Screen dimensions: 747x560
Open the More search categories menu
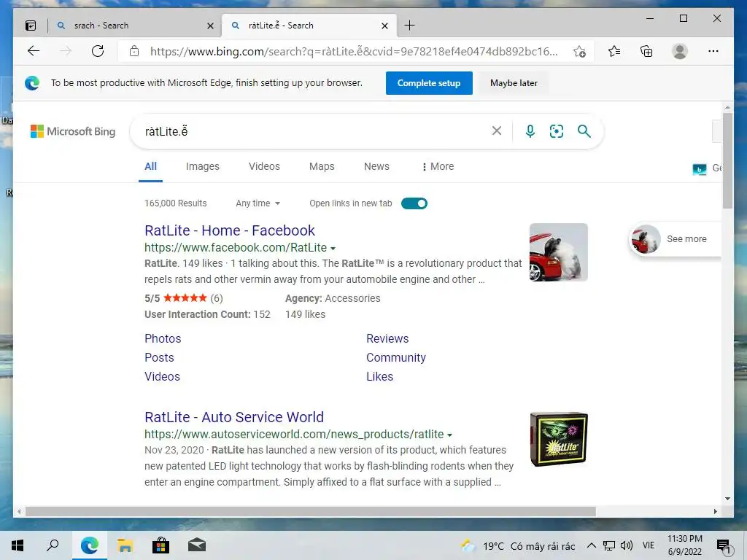[438, 167]
